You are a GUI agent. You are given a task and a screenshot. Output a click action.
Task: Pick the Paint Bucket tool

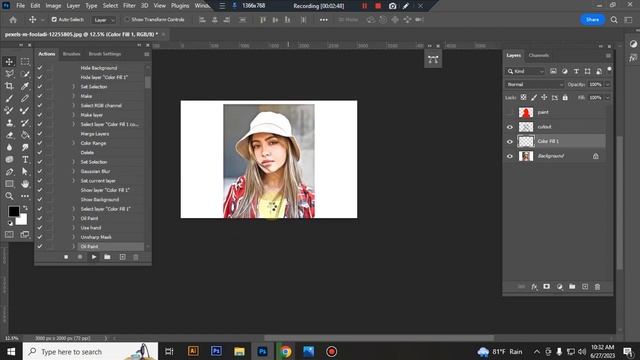click(25, 135)
